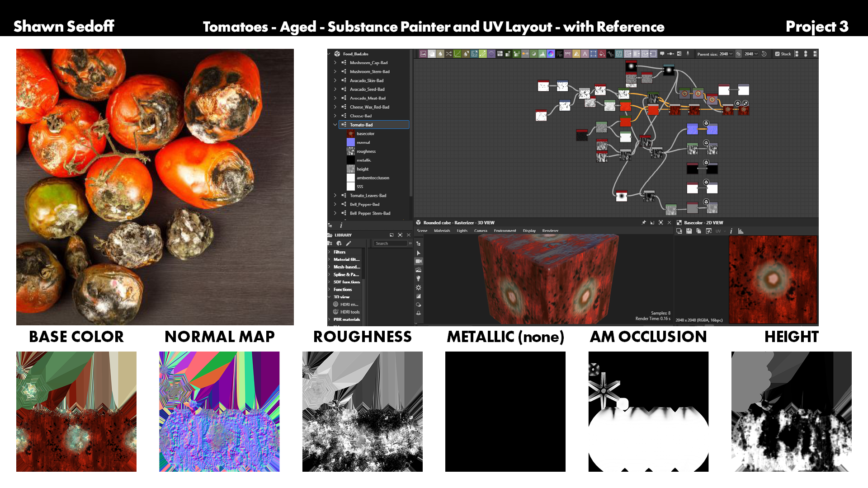Toggle the link between parent size dimensions
Viewport: 868px width, 488px height.
[x=738, y=54]
